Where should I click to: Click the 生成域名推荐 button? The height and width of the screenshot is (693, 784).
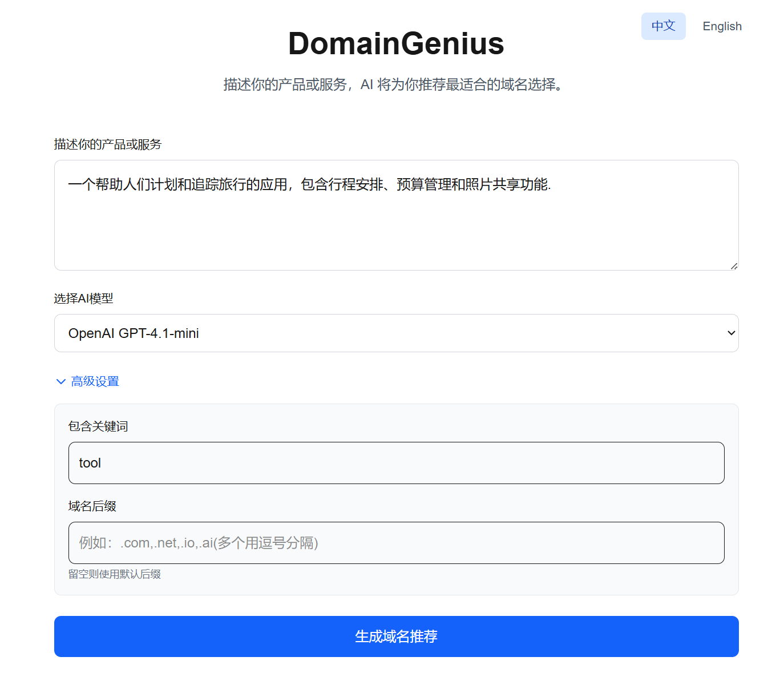click(397, 636)
